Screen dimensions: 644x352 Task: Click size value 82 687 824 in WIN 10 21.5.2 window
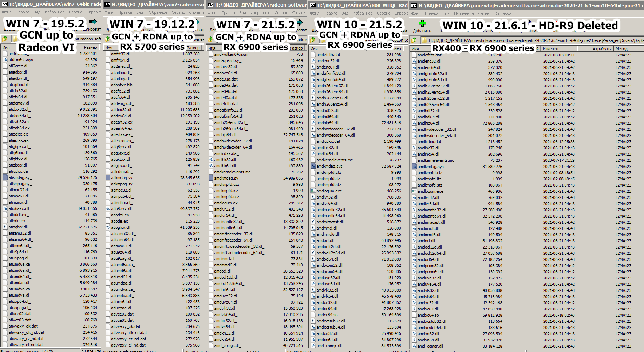point(391,166)
